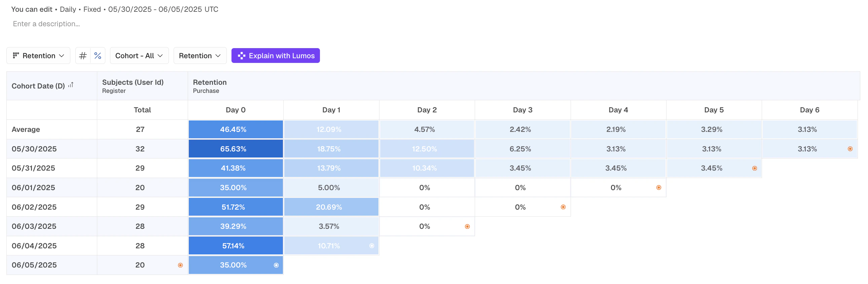Click the Day 3 column header
This screenshot has width=868, height=284.
[522, 110]
